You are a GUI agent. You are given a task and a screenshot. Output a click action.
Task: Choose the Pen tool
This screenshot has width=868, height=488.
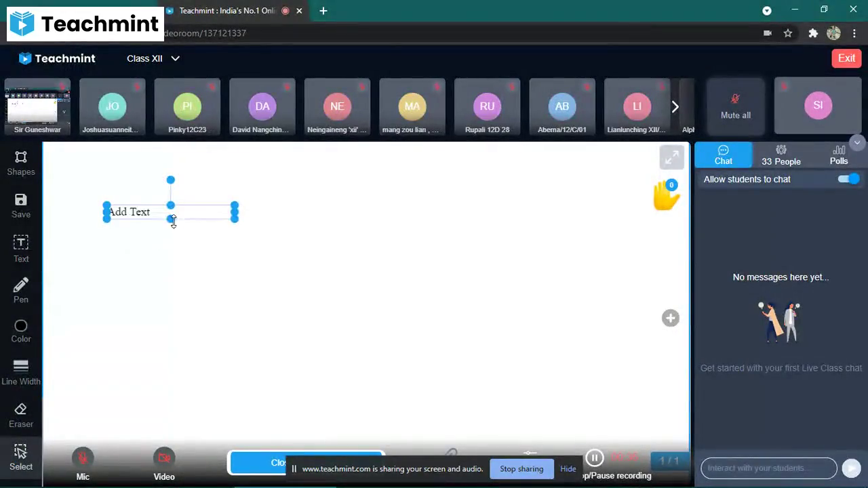coord(21,290)
